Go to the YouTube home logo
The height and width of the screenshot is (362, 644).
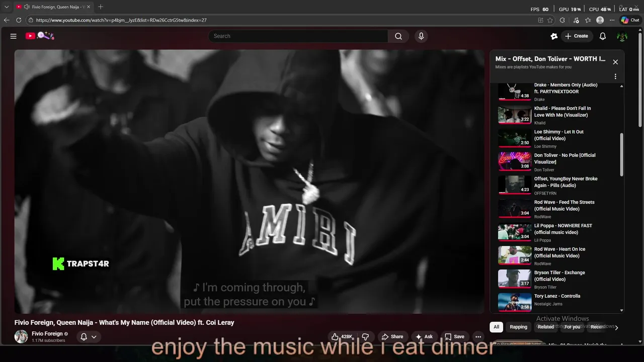coord(40,36)
